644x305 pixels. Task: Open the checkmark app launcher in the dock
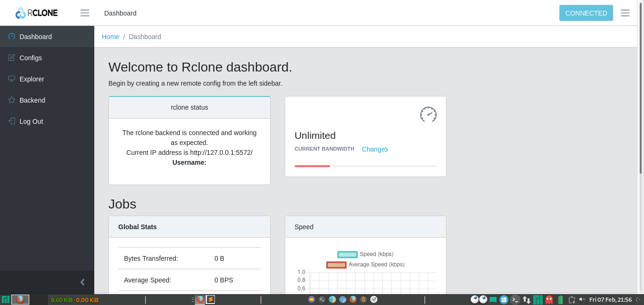point(374,299)
